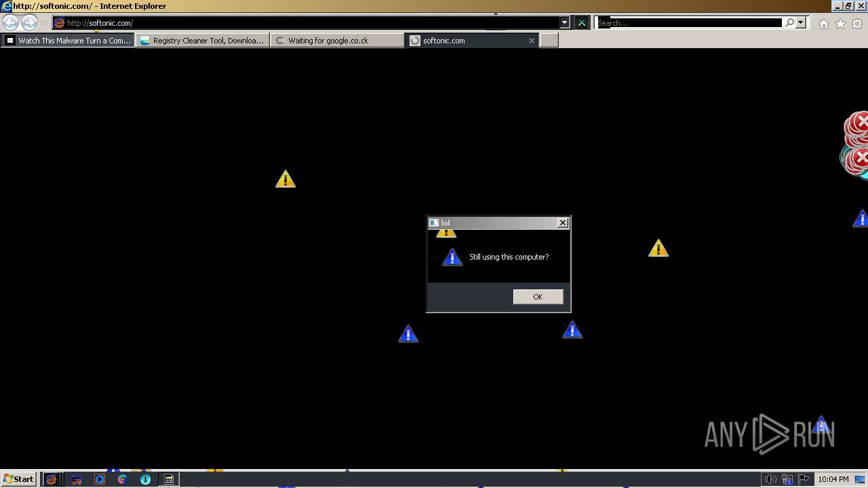This screenshot has height=488, width=868.
Task: Click the Search input box
Action: (x=689, y=22)
